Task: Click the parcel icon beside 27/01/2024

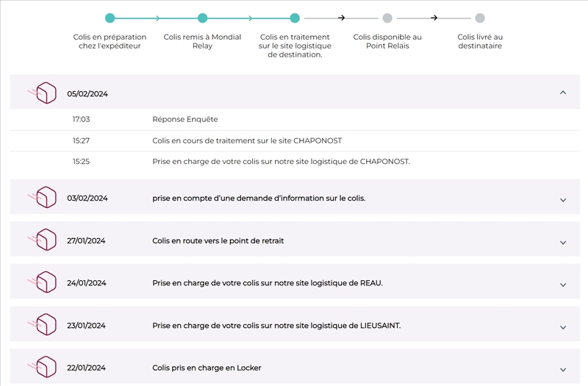Action: pyautogui.click(x=46, y=240)
